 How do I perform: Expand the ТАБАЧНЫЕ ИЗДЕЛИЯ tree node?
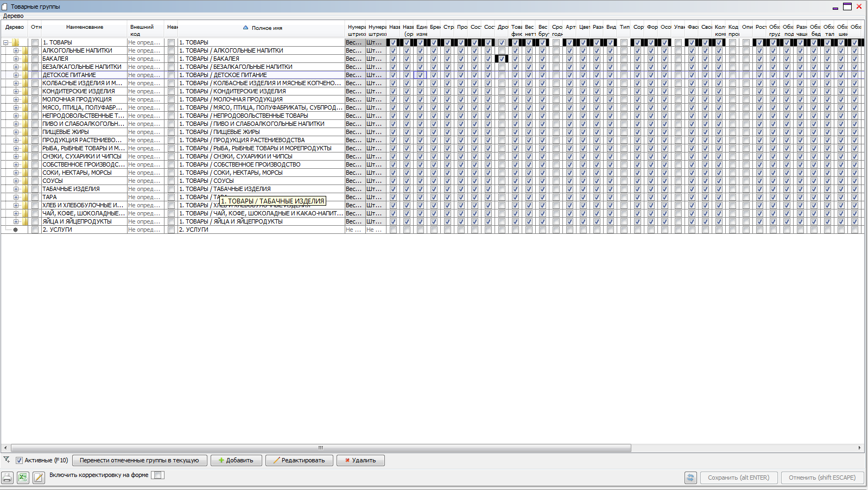tap(16, 189)
